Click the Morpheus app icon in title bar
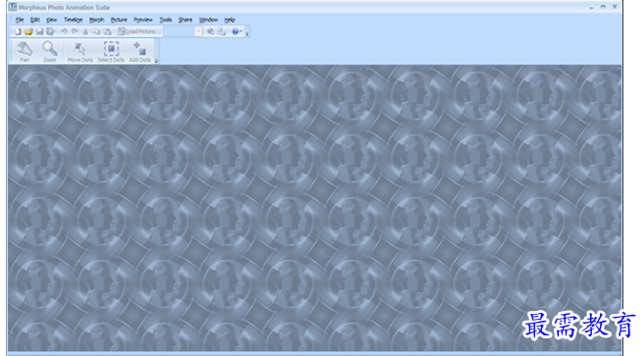The height and width of the screenshot is (356, 644). tap(13, 7)
